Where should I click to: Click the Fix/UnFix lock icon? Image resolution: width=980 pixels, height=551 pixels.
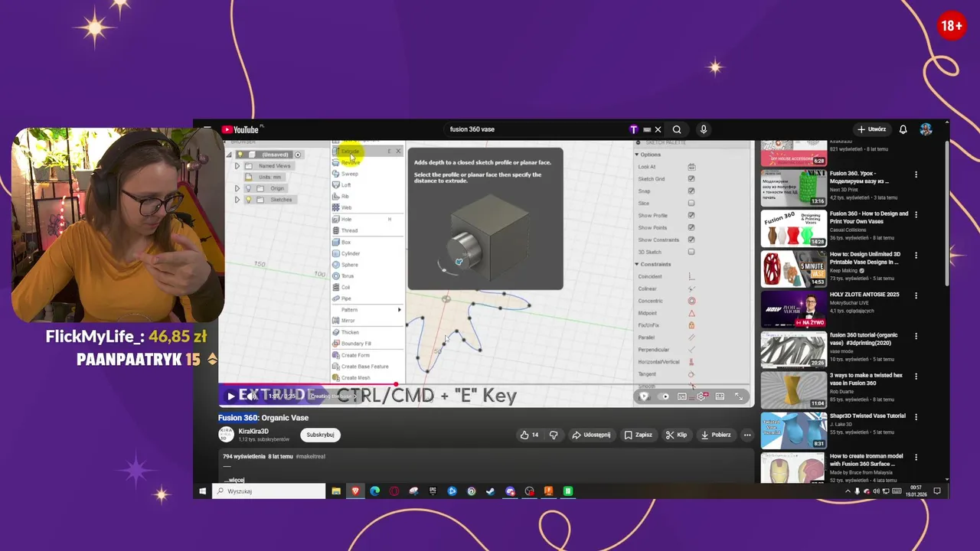pyautogui.click(x=691, y=325)
